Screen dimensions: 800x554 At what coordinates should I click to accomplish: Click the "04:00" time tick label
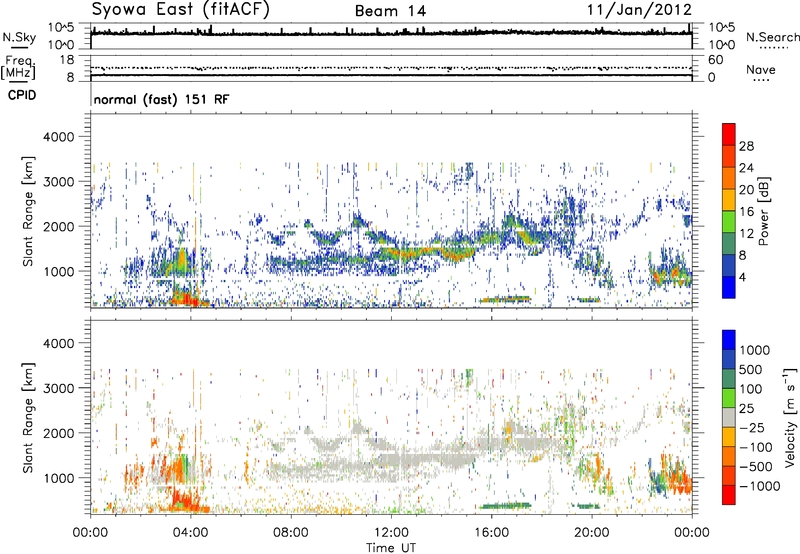pyautogui.click(x=190, y=533)
